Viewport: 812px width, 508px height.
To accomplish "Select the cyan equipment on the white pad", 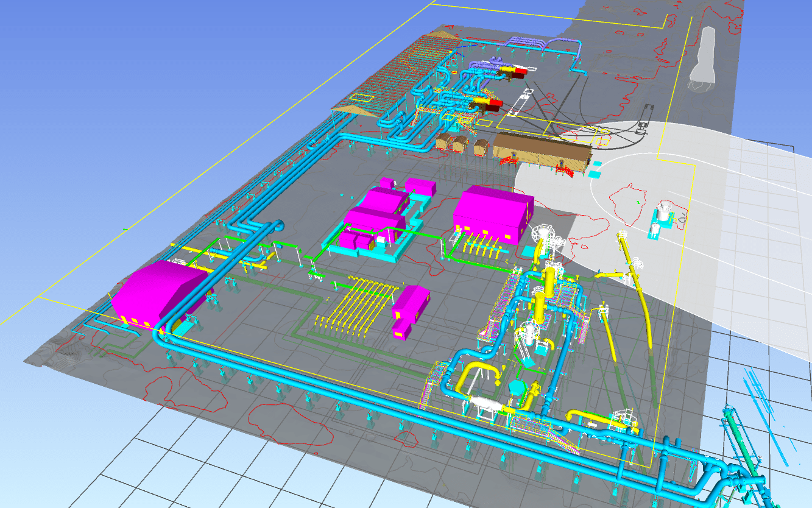I will pyautogui.click(x=662, y=217).
